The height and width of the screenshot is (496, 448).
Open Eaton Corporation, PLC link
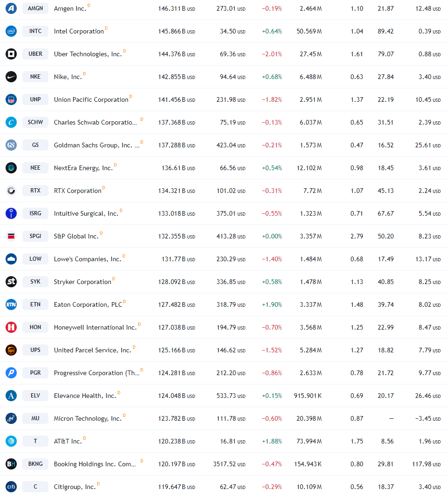point(88,304)
